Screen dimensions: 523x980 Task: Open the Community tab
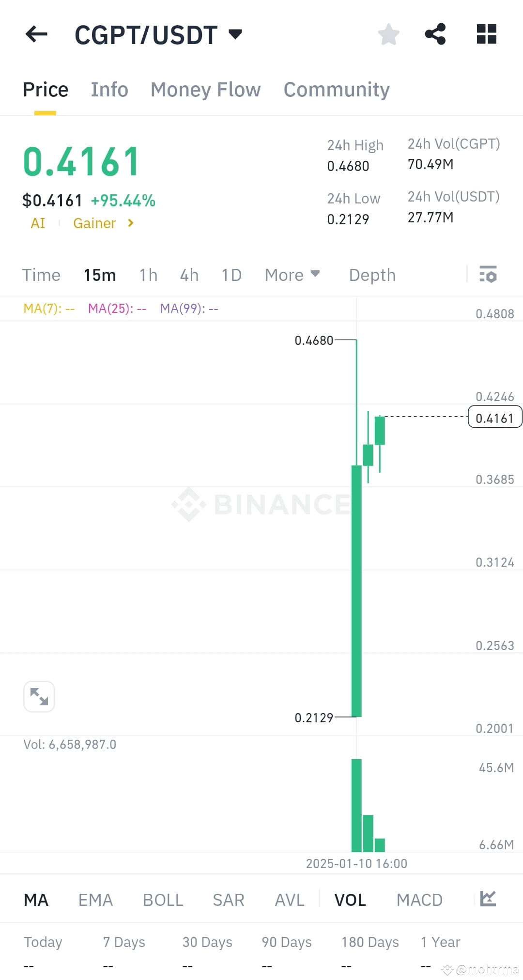[336, 89]
